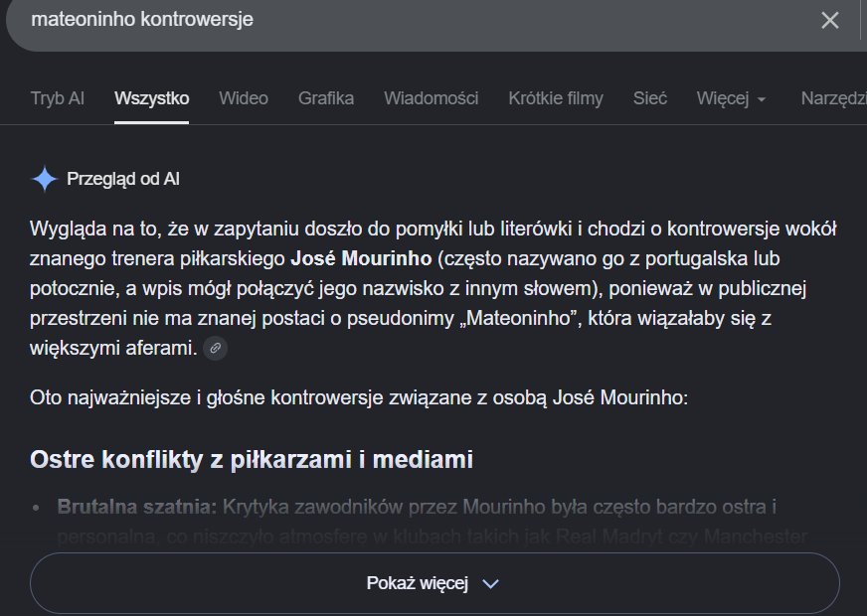
Task: Switch to the Tryb AI tab
Action: point(57,98)
